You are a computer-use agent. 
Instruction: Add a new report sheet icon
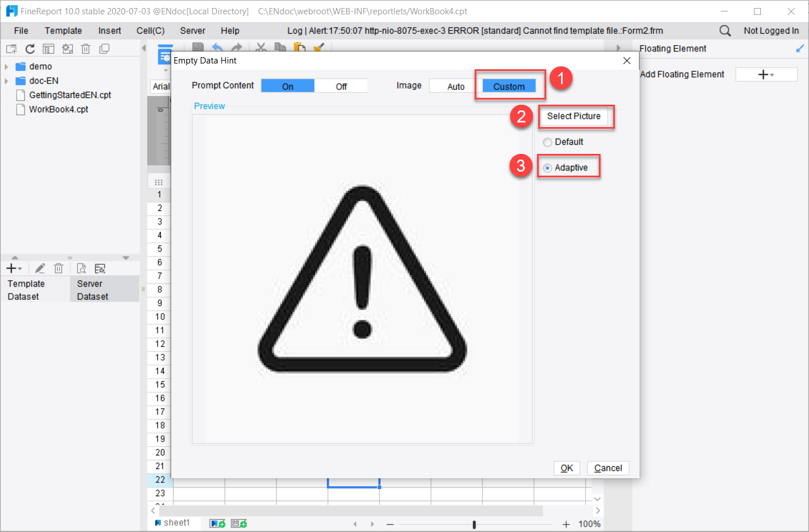pos(218,523)
